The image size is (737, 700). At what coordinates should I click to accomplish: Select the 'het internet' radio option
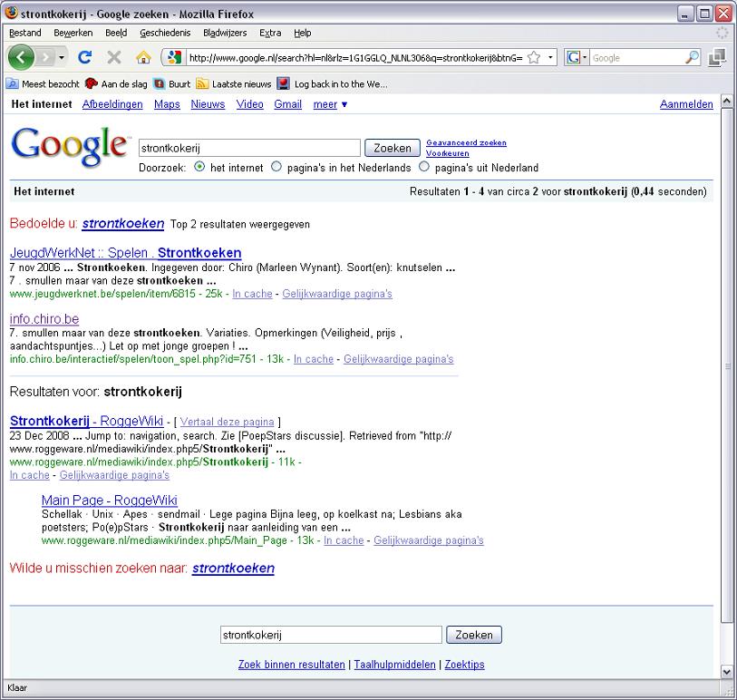coord(199,167)
